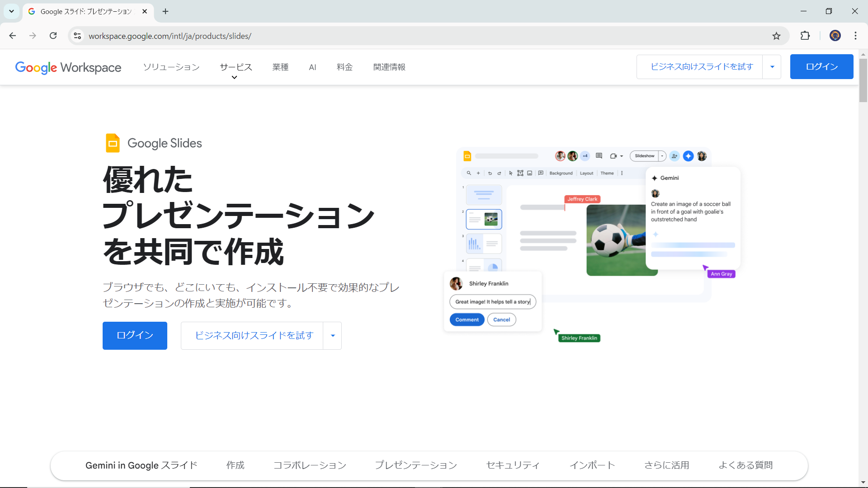Open the tab search dropdown arrow
868x488 pixels.
click(11, 11)
